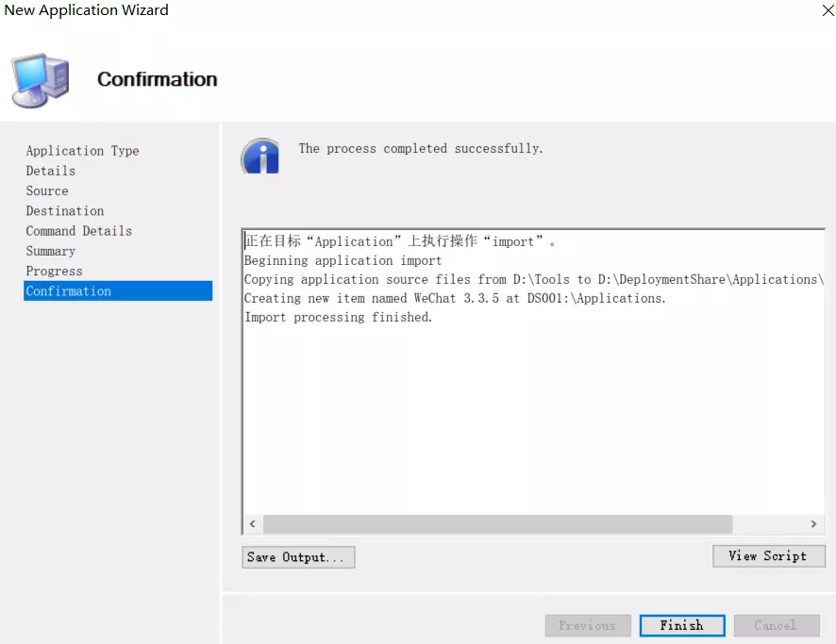Click the output log's right scroll arrow
Image resolution: width=836 pixels, height=644 pixels.
[x=813, y=524]
